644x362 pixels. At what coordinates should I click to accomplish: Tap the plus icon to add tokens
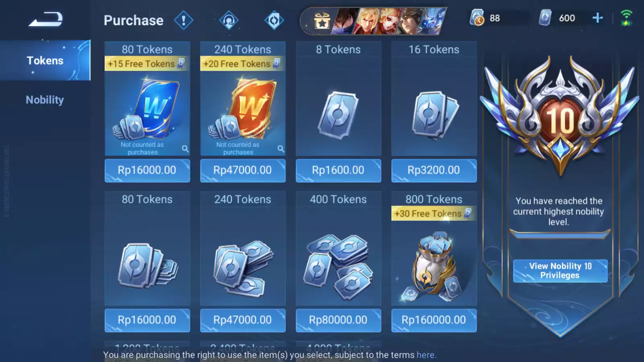[598, 18]
